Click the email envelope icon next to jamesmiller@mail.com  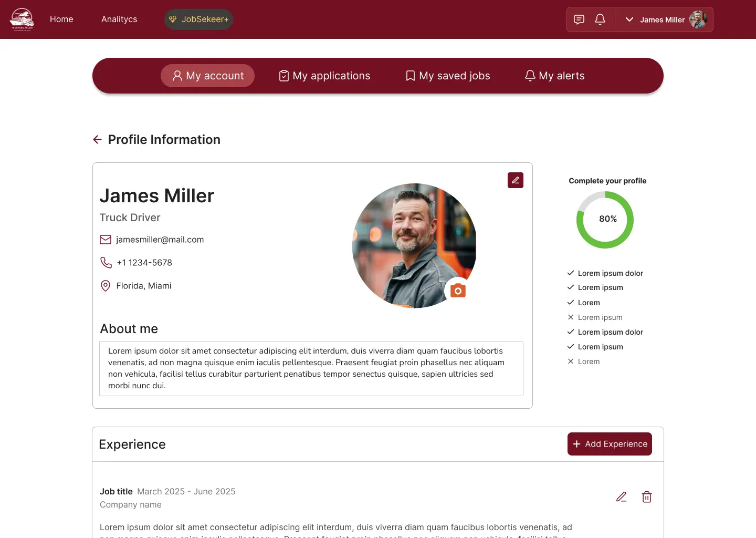coord(106,240)
